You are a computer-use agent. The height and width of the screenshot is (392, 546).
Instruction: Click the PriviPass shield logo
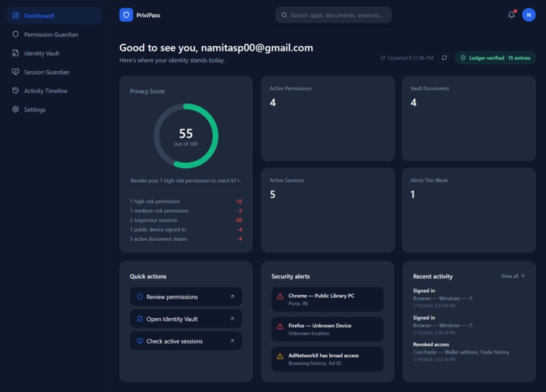point(126,15)
